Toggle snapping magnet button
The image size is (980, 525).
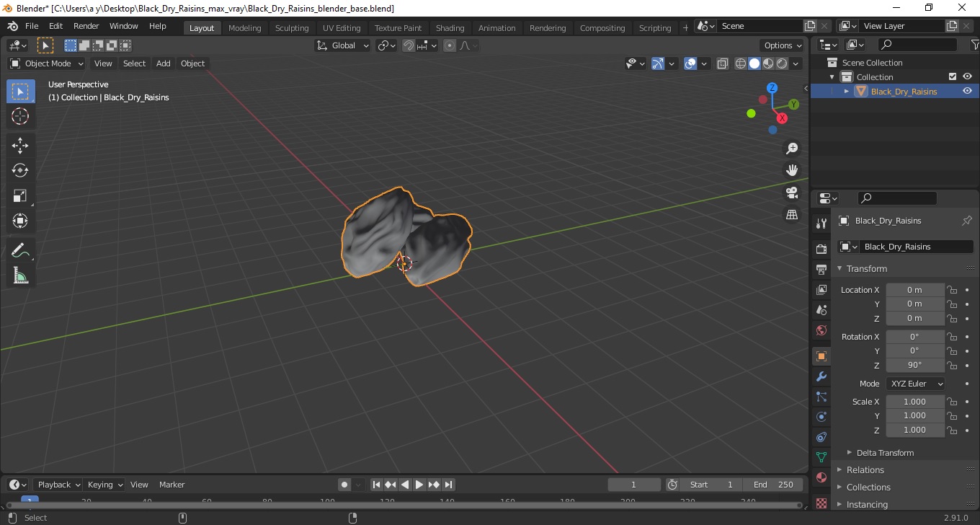click(x=409, y=45)
